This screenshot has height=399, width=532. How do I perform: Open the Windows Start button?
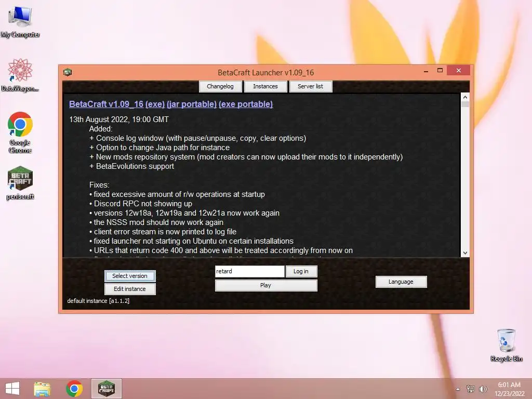tap(12, 389)
